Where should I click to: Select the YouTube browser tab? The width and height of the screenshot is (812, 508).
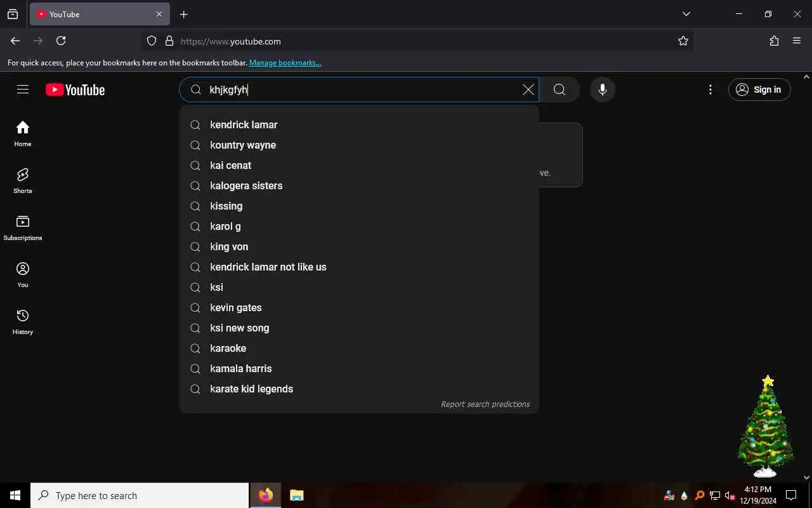point(100,14)
